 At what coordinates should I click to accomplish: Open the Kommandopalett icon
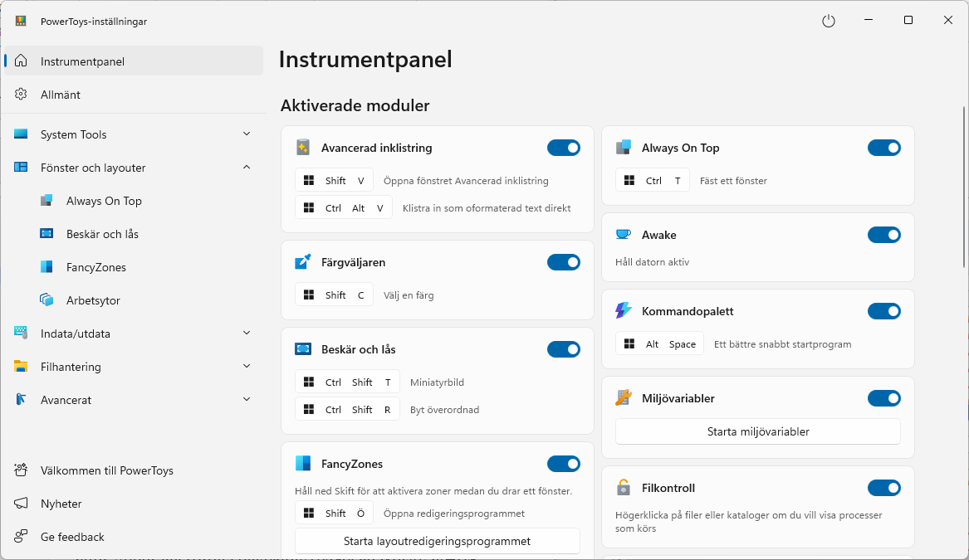click(623, 311)
